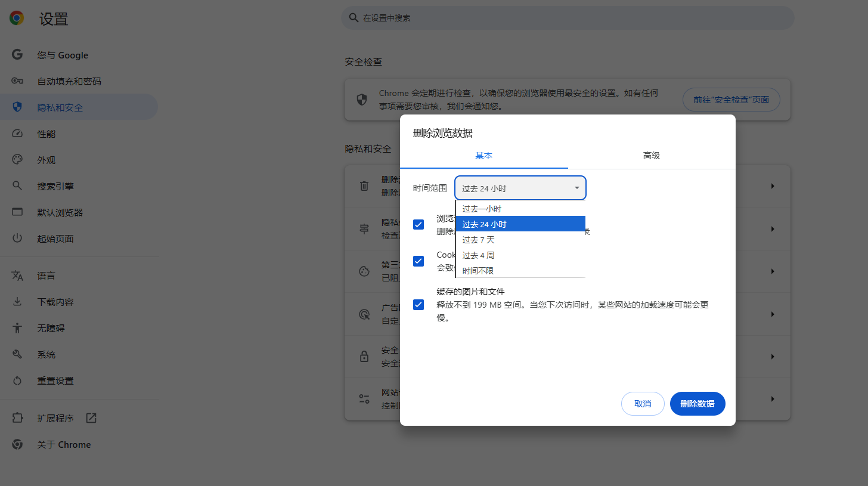868x486 pixels.
Task: Click the shield icon for 隐私和安全
Action: [x=17, y=107]
